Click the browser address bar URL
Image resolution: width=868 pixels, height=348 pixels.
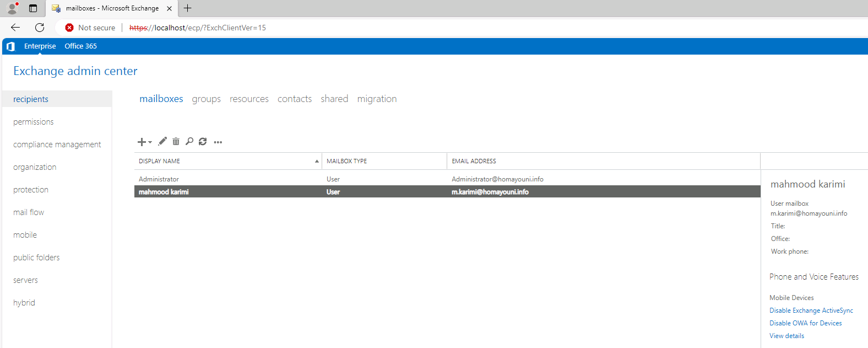pos(198,28)
